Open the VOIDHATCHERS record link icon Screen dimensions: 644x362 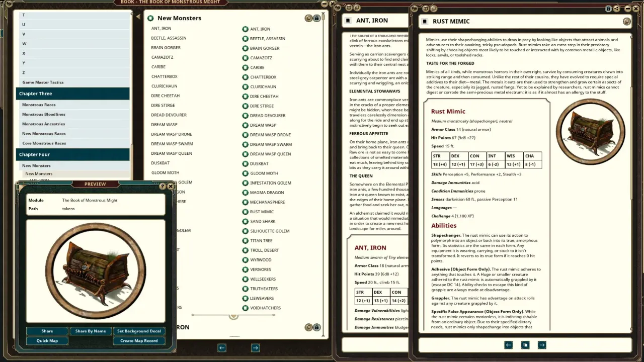click(x=245, y=308)
